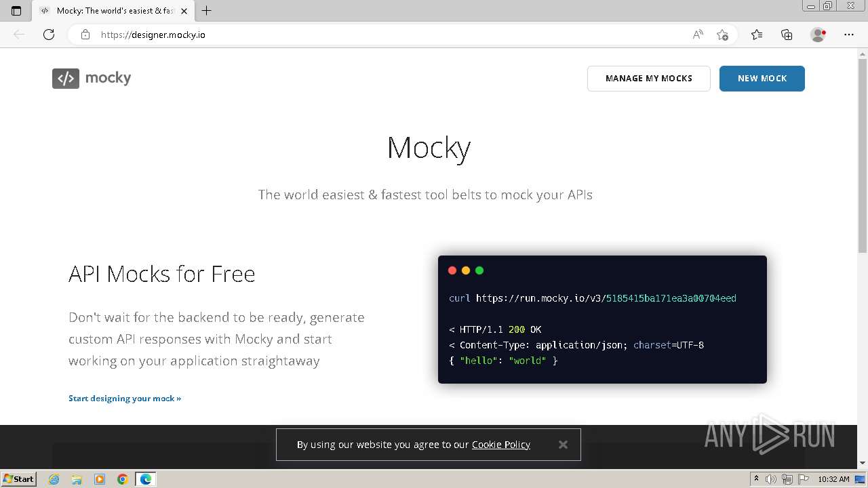
Task: Click the Mocky main heading
Action: coord(429,148)
